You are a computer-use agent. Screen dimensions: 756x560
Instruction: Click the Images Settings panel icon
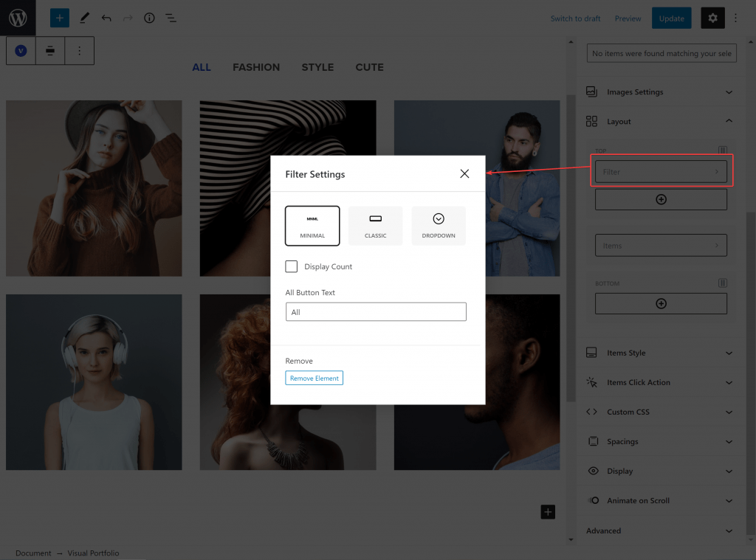pos(591,91)
